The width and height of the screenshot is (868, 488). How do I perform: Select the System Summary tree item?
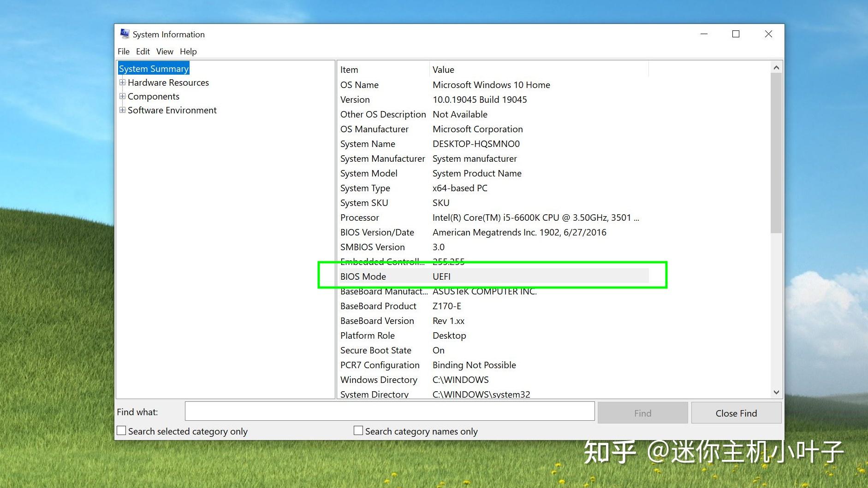pos(154,68)
